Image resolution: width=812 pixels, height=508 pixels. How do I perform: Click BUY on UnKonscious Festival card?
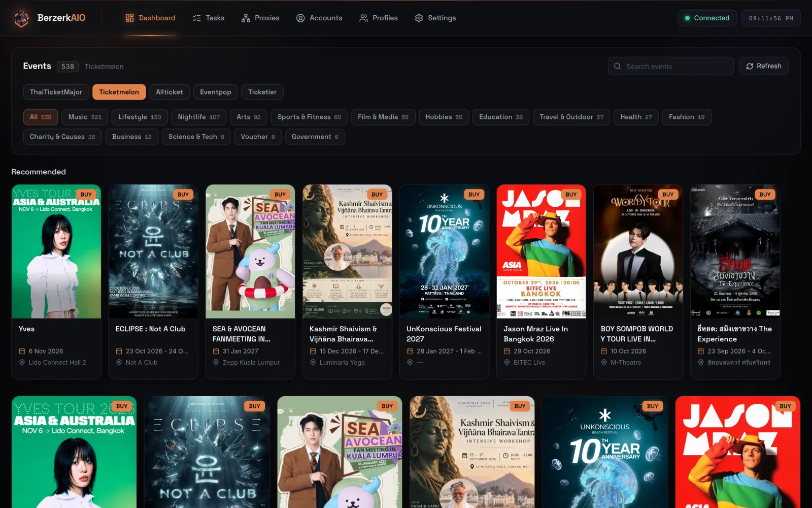(x=474, y=195)
